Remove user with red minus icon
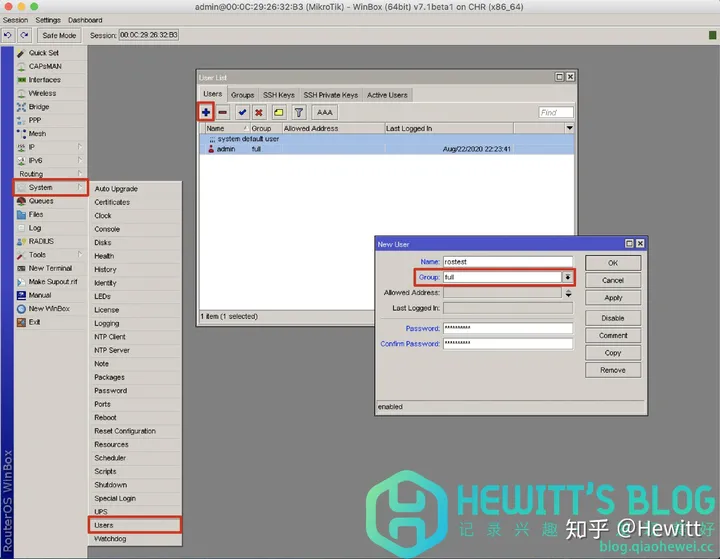This screenshot has height=559, width=720. click(223, 113)
